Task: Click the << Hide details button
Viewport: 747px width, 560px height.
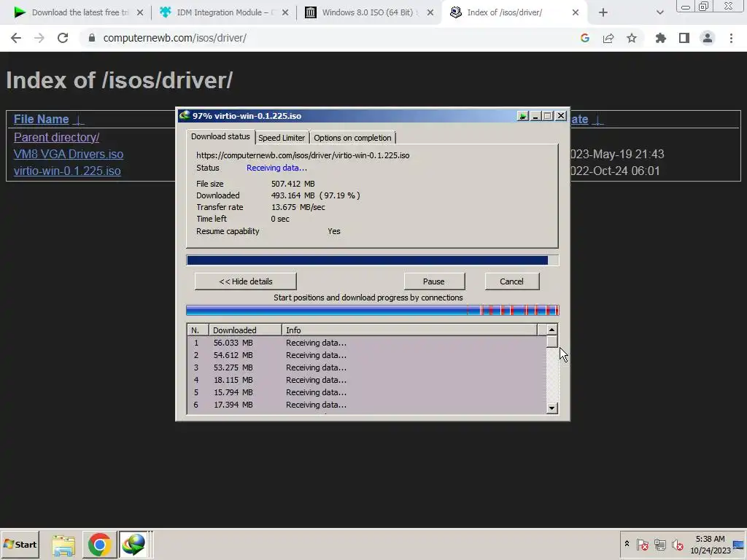Action: tap(246, 281)
